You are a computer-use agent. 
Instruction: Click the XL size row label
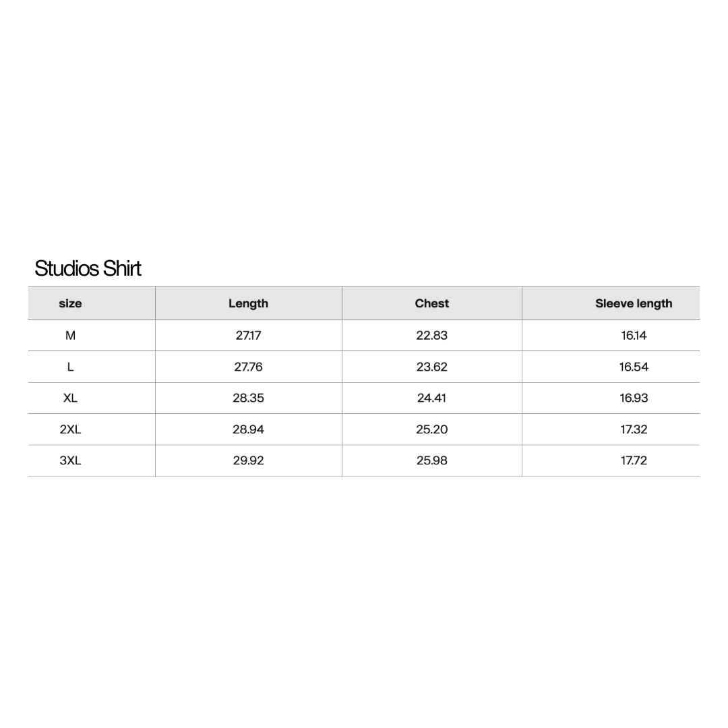[x=70, y=398]
